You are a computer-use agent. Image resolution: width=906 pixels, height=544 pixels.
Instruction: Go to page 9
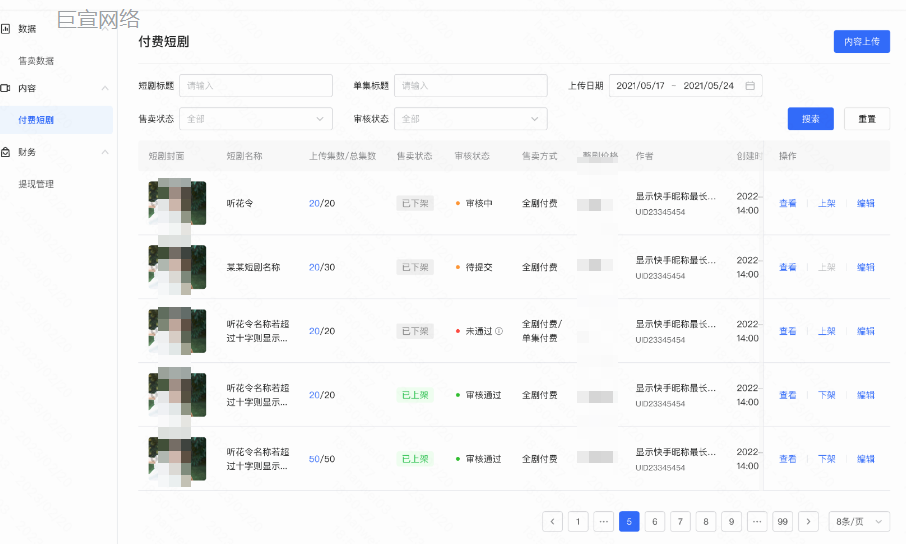click(732, 521)
